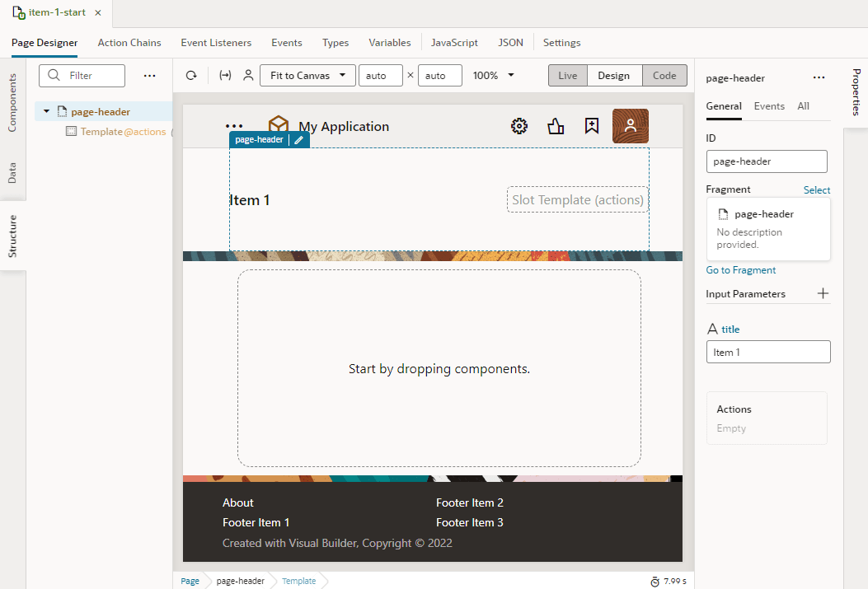Image resolution: width=868 pixels, height=589 pixels.
Task: Enable Live mode
Action: (567, 75)
